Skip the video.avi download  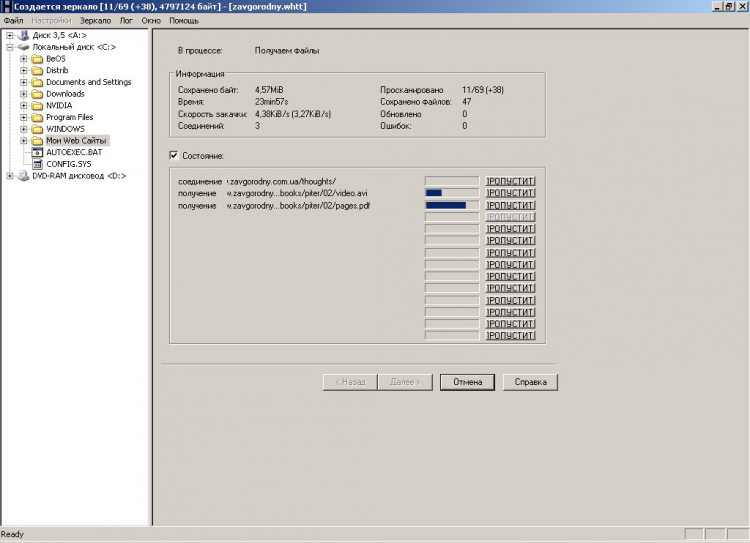point(510,193)
